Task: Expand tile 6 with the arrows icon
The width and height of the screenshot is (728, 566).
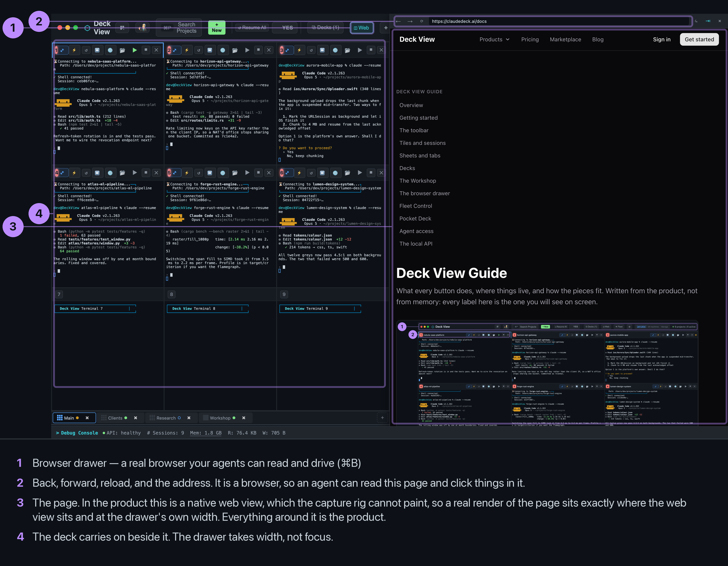Action: click(x=287, y=173)
